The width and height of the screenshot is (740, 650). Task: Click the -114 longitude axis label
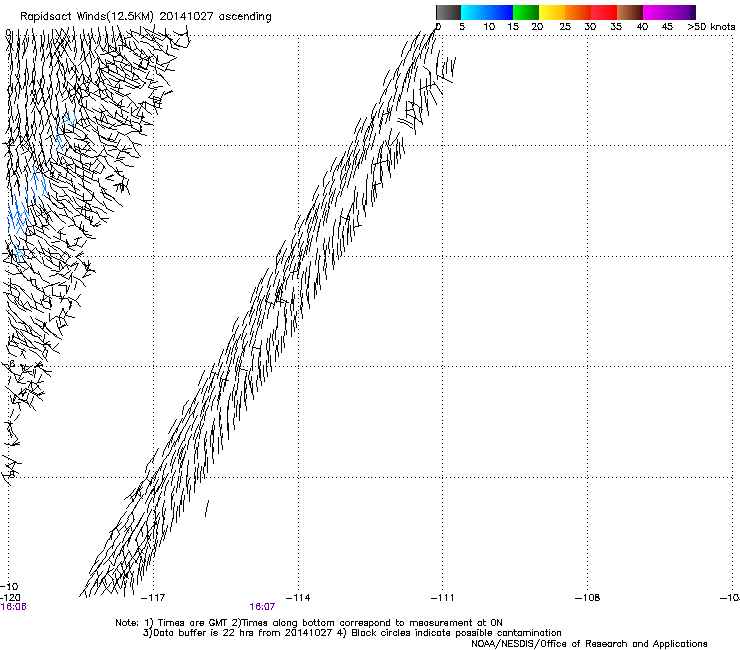(x=298, y=598)
